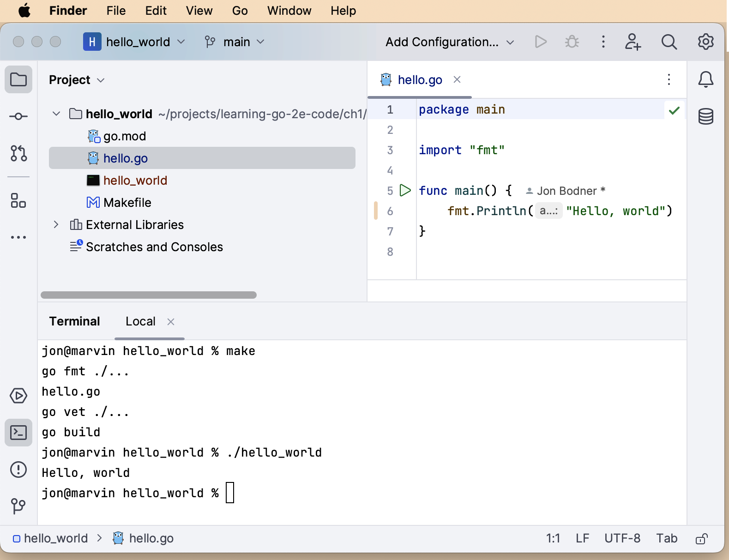
Task: Open the Structure tool window icon
Action: coord(18,200)
